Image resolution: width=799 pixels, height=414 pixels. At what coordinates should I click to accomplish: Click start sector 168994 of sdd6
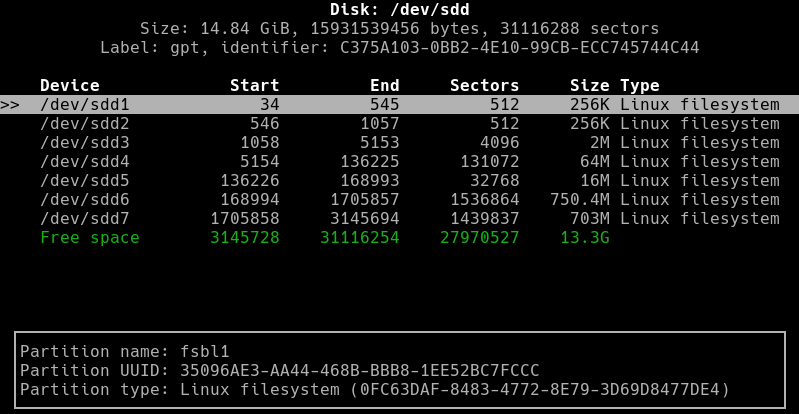(250, 200)
